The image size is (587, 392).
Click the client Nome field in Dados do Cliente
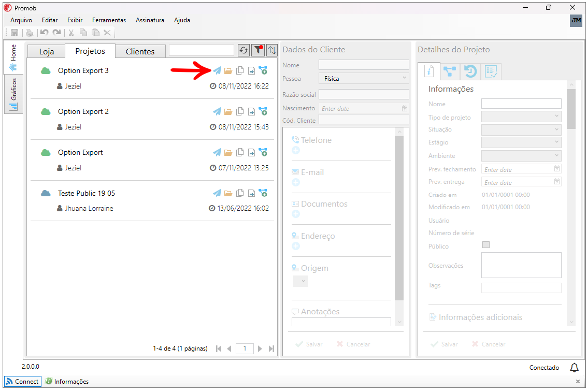click(364, 65)
